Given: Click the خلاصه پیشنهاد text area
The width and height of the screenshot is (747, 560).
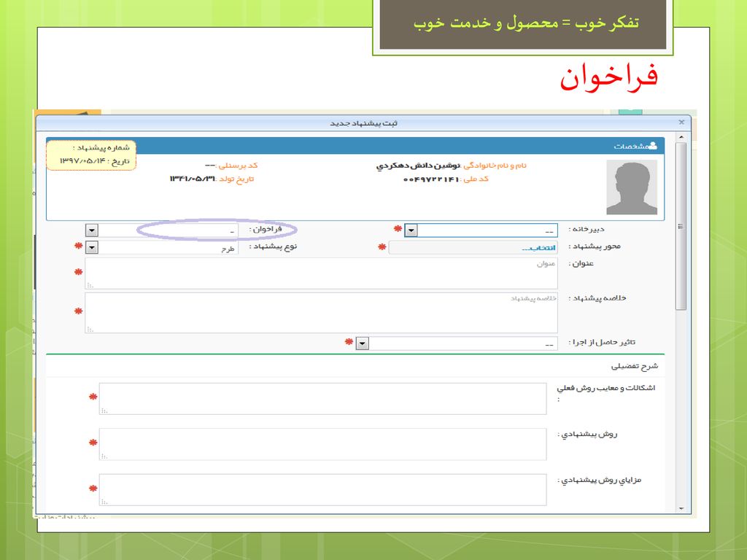Looking at the screenshot, I should (321, 313).
